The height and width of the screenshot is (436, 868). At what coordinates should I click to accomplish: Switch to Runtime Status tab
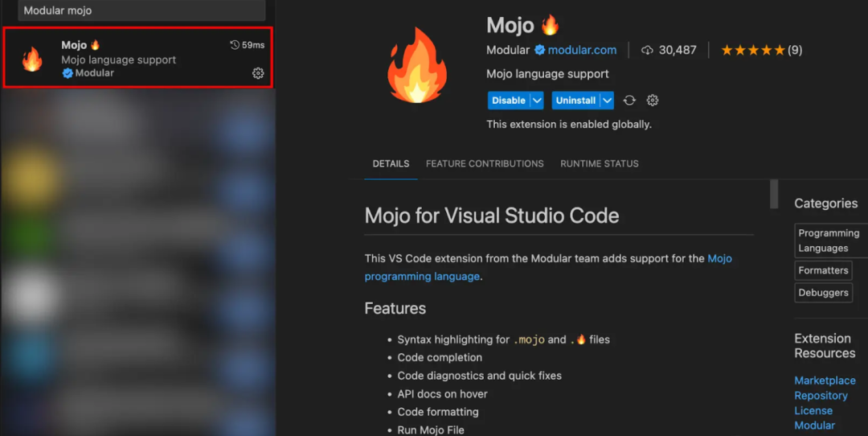pyautogui.click(x=600, y=163)
